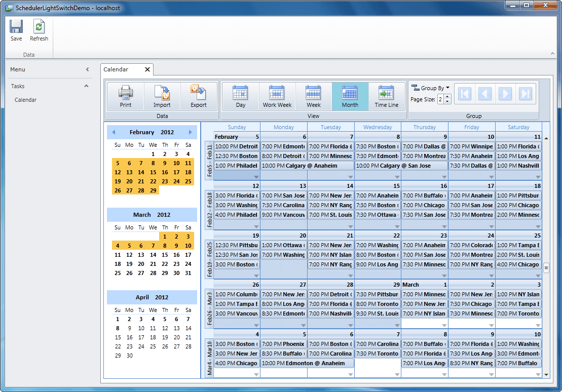562x392 pixels.
Task: Select the Feb19 - Feb25 week header
Action: point(209,259)
